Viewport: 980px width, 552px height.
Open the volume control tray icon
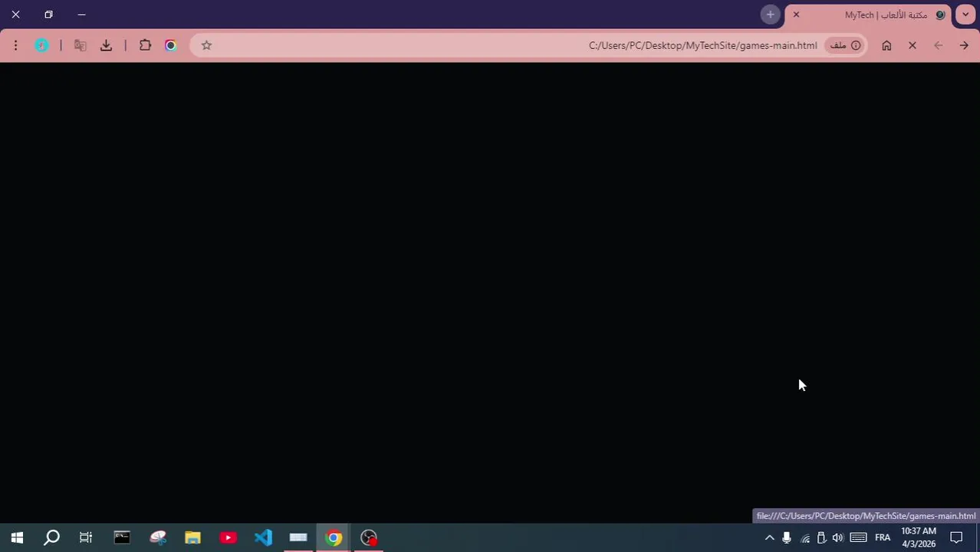coord(837,537)
